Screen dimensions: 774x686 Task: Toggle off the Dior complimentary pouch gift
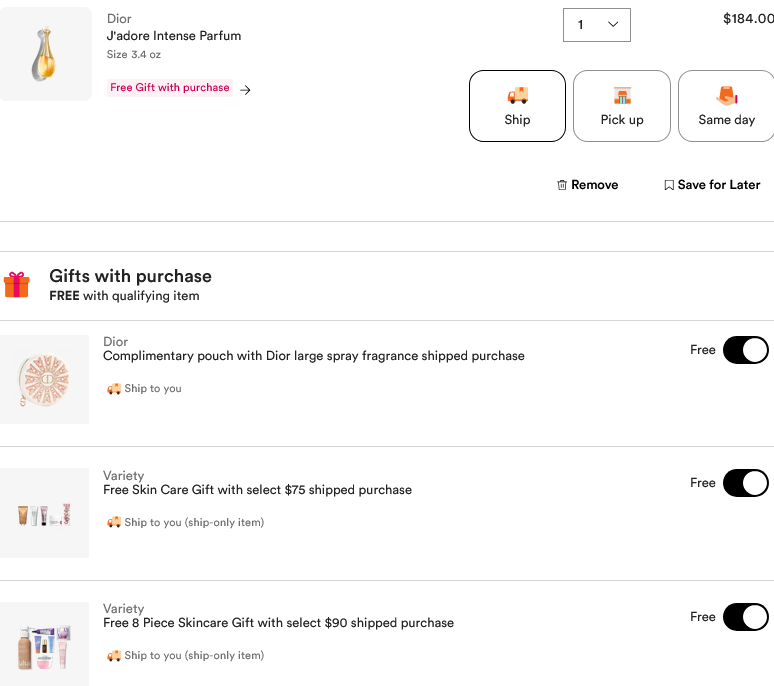click(x=745, y=350)
